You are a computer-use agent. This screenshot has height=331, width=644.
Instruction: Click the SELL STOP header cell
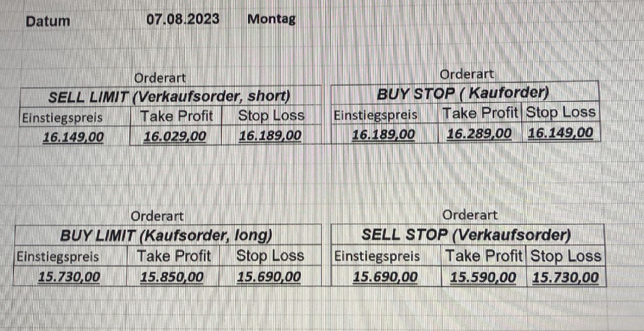pos(466,235)
